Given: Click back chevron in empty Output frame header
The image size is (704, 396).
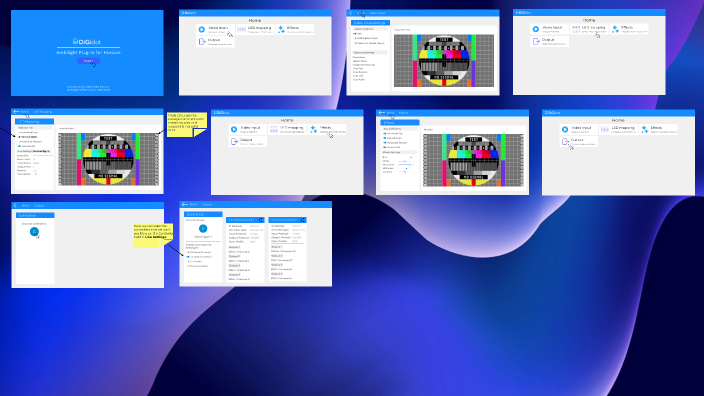Looking at the screenshot, I should pos(15,206).
